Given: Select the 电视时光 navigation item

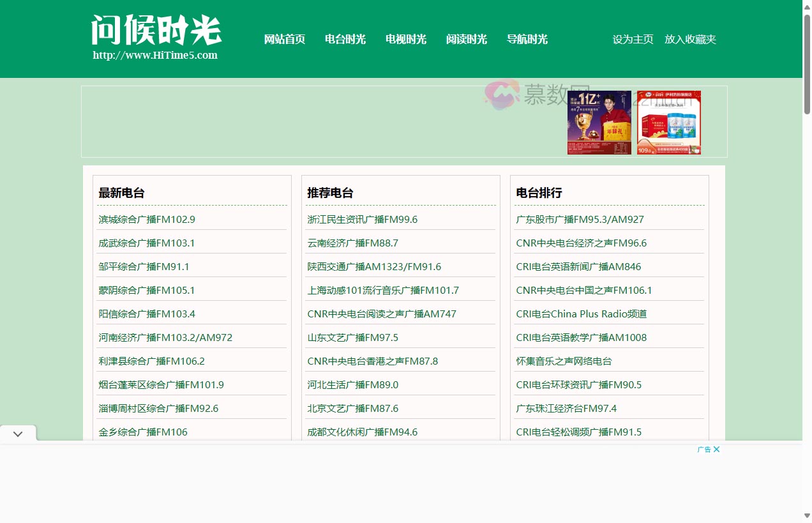Looking at the screenshot, I should pyautogui.click(x=405, y=39).
